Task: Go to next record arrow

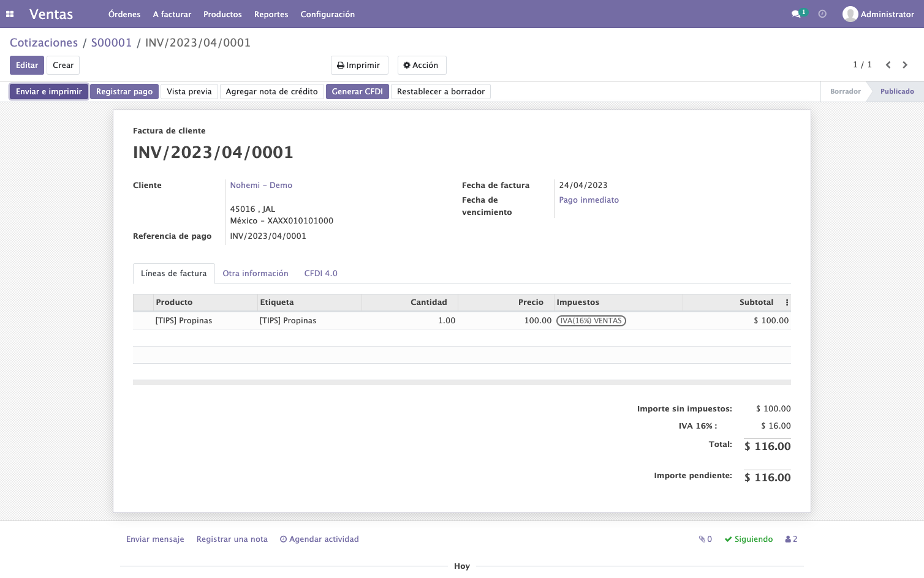Action: coord(905,65)
